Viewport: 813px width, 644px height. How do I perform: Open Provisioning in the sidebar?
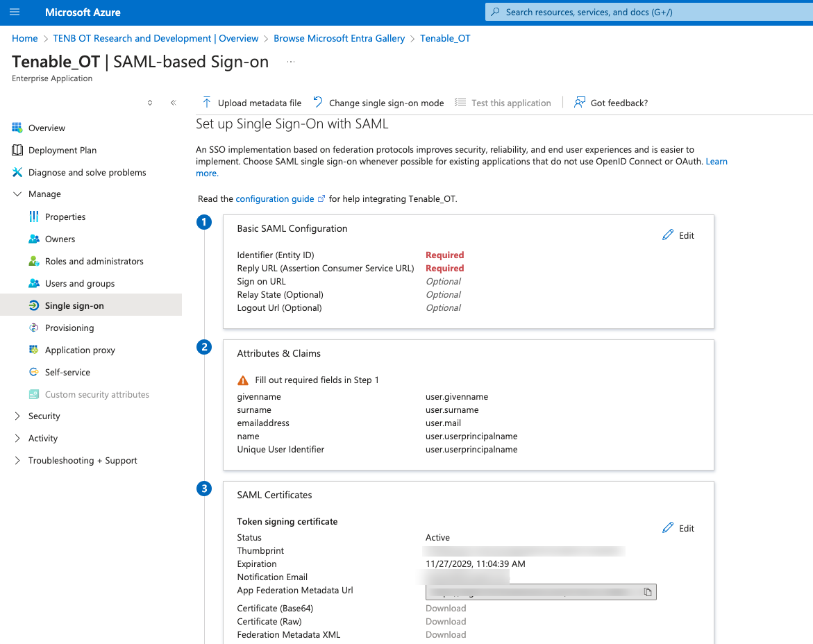pyautogui.click(x=69, y=328)
